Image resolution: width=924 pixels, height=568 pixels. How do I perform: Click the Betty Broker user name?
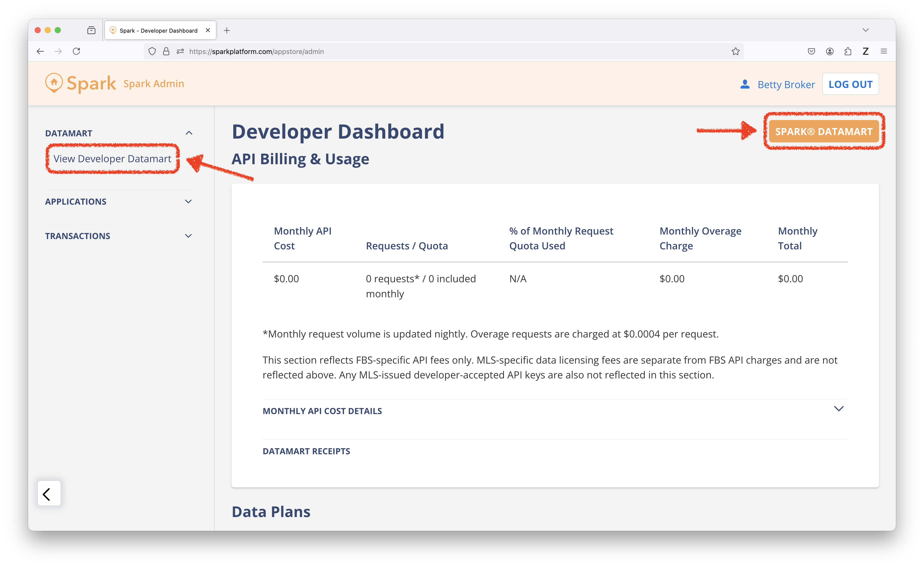[x=786, y=85]
